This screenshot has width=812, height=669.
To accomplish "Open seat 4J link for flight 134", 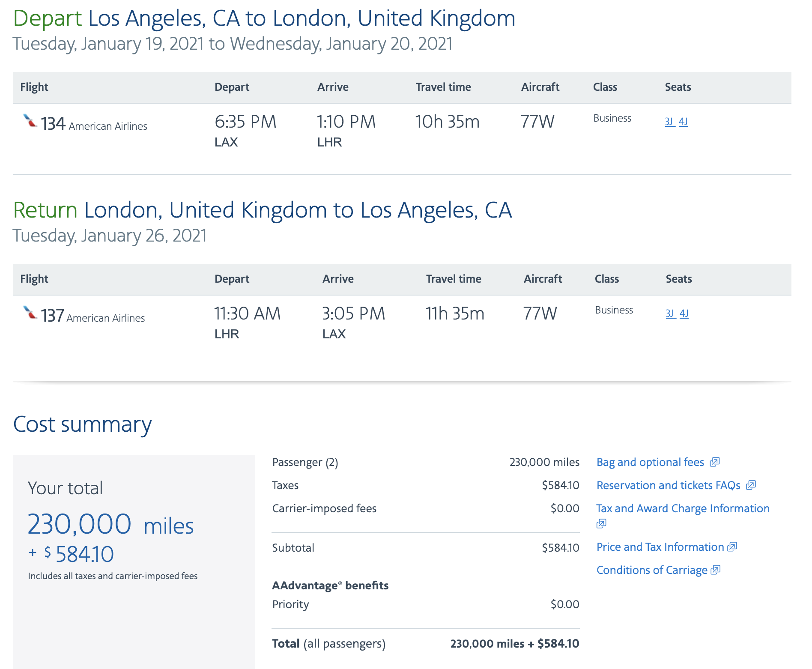I will pyautogui.click(x=684, y=122).
